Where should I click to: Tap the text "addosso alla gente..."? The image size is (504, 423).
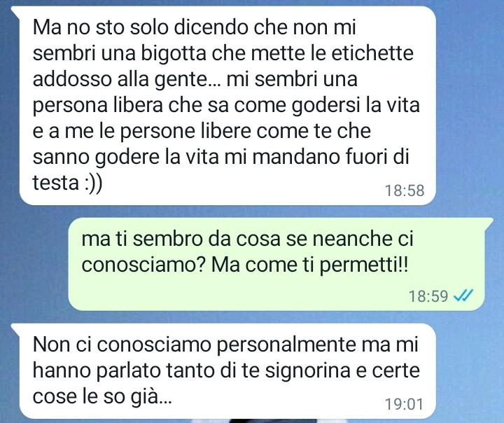point(127,80)
